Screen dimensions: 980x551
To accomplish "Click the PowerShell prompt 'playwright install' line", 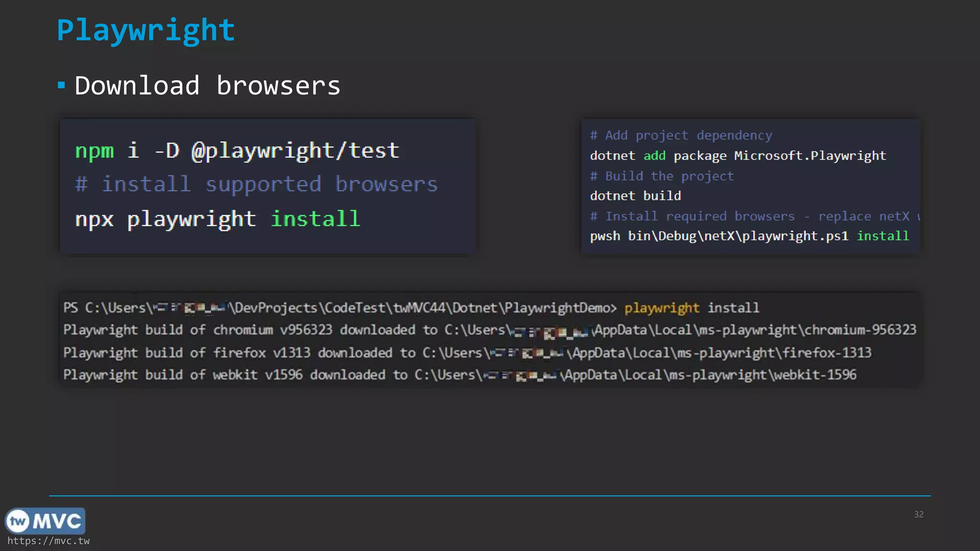I will [411, 308].
